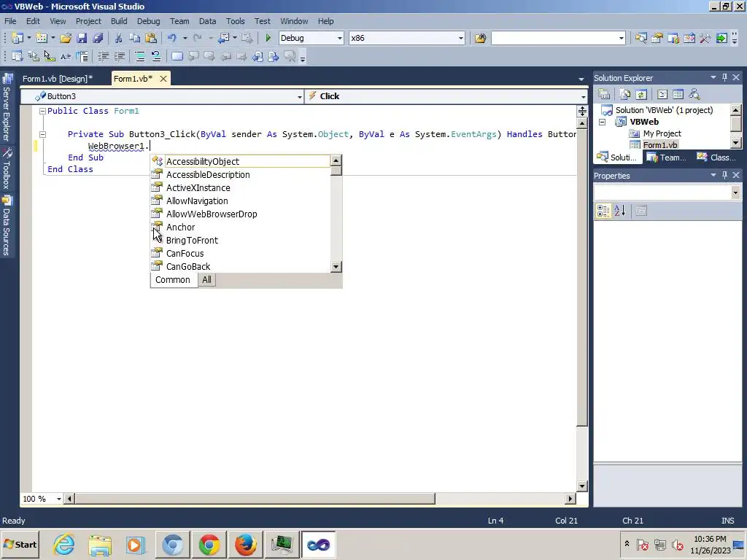Open the File menu
This screenshot has width=747, height=560.
tap(10, 21)
